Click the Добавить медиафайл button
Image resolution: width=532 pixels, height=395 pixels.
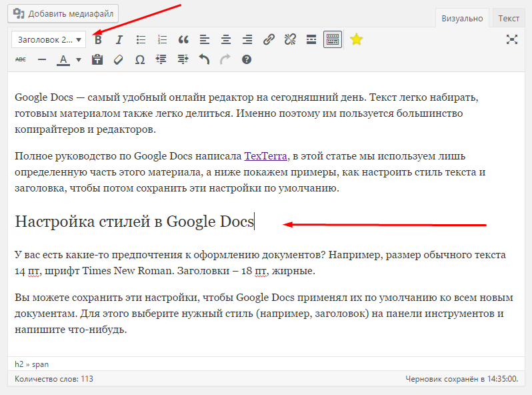coord(63,13)
